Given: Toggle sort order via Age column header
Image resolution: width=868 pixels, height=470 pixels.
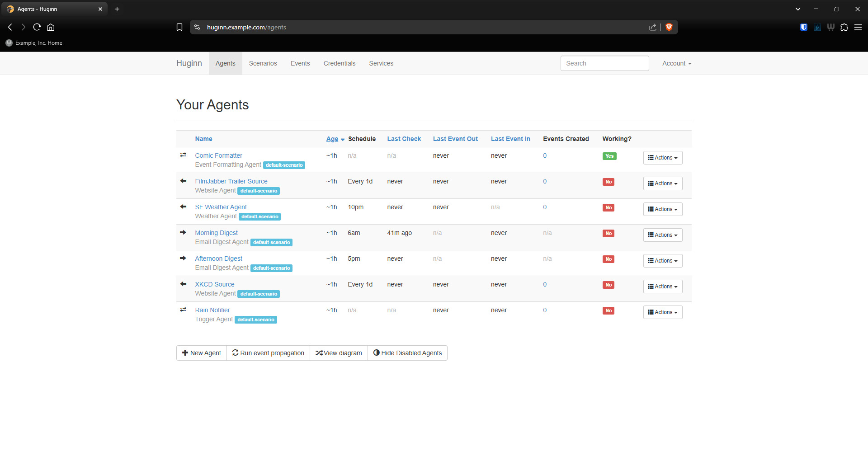Looking at the screenshot, I should click(332, 139).
